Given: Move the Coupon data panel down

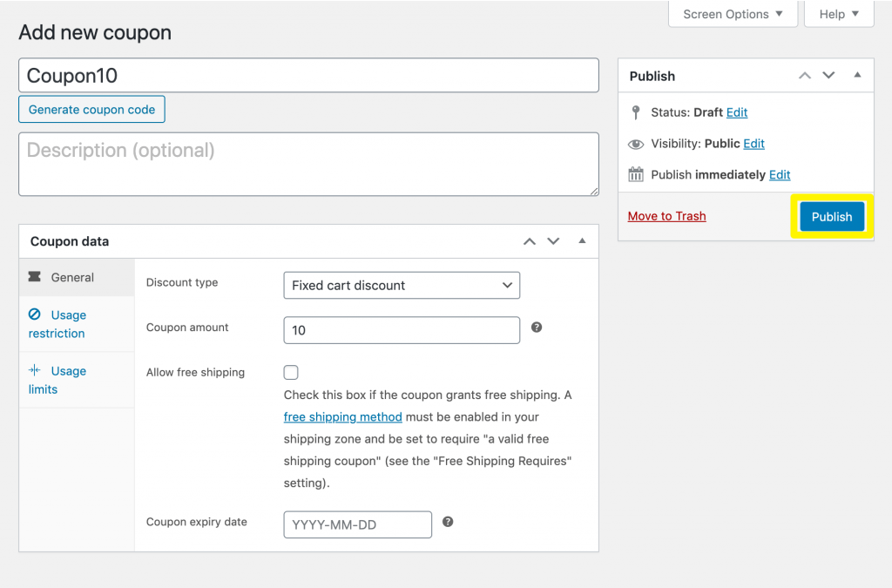Looking at the screenshot, I should [x=553, y=241].
